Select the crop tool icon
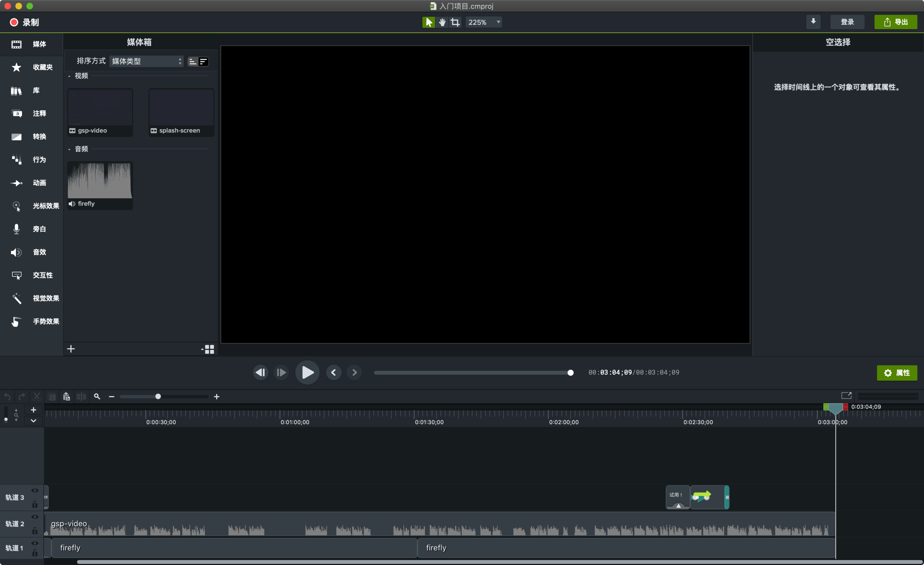This screenshot has height=565, width=924. pos(455,22)
